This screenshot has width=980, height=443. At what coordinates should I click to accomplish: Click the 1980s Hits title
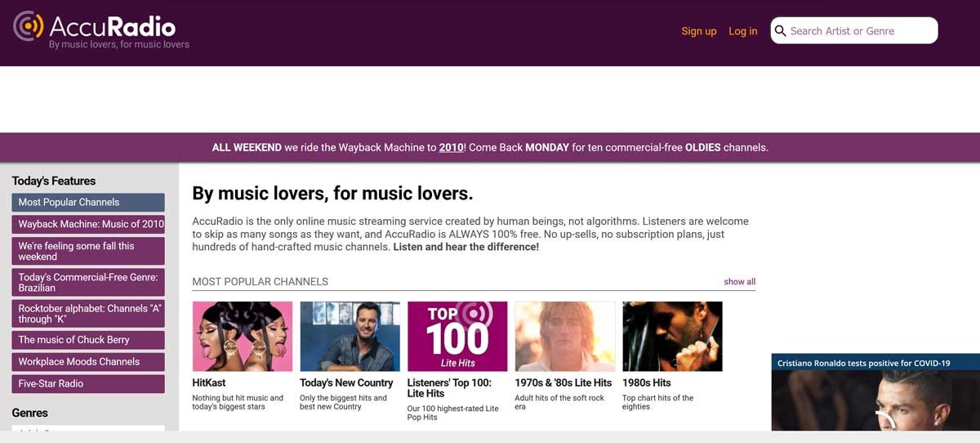[x=647, y=383]
